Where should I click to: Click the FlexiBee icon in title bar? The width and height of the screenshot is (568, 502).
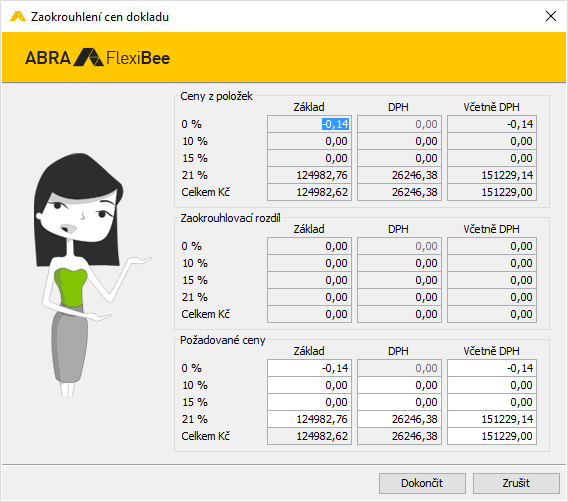[x=17, y=17]
